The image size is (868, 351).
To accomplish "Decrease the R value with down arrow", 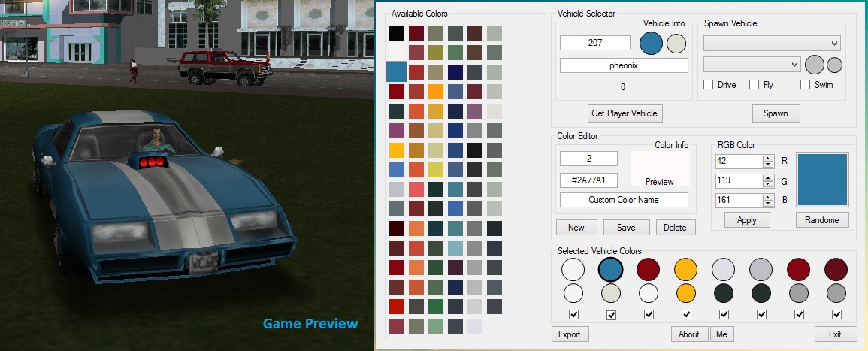I will coord(768,165).
